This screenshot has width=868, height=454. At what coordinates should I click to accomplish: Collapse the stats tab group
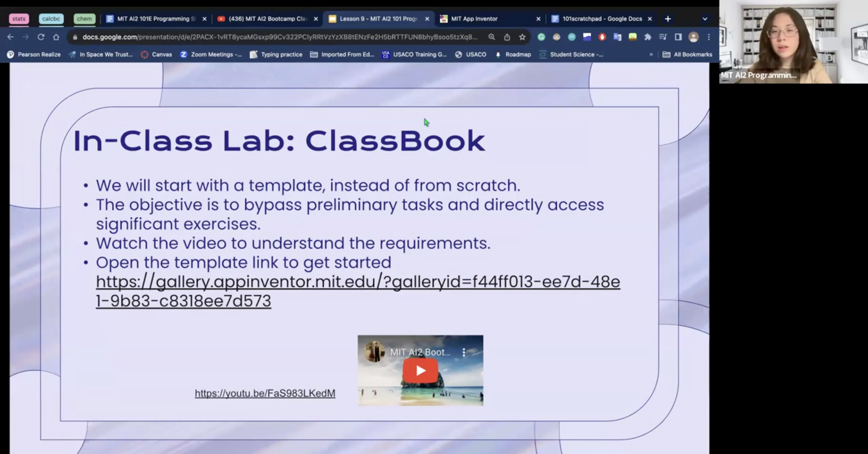(x=19, y=18)
